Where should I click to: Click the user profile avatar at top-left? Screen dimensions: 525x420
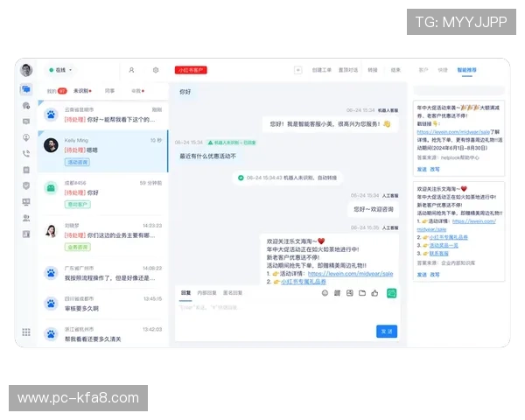tap(26, 70)
